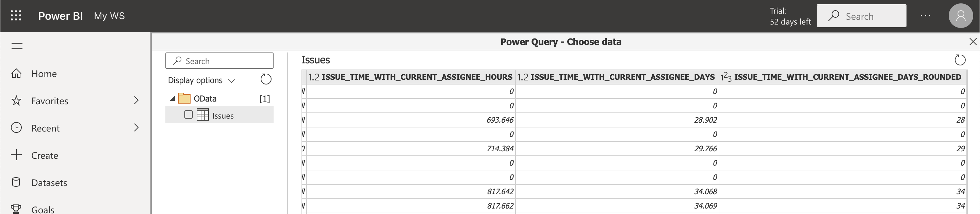
Task: Focus the navigator Search box
Action: [219, 61]
